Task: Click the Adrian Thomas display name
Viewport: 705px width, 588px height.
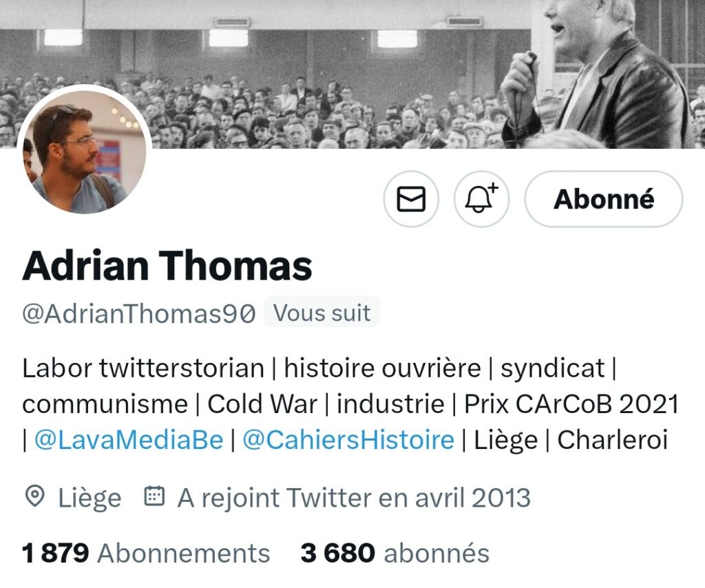Action: [167, 265]
